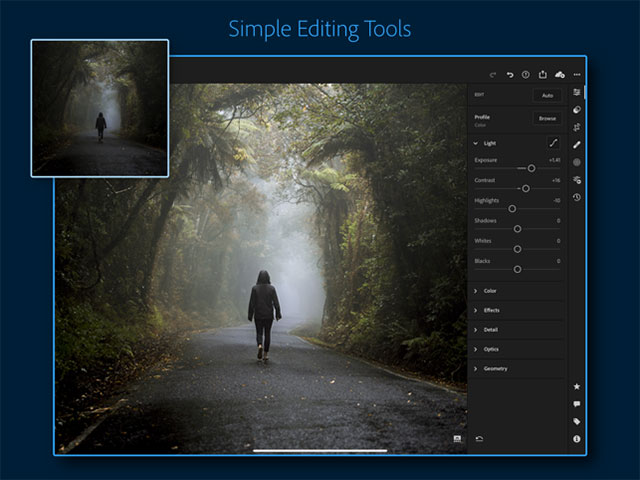Collapse the Light panel section
Image resolution: width=640 pixels, height=480 pixels.
pos(476,143)
